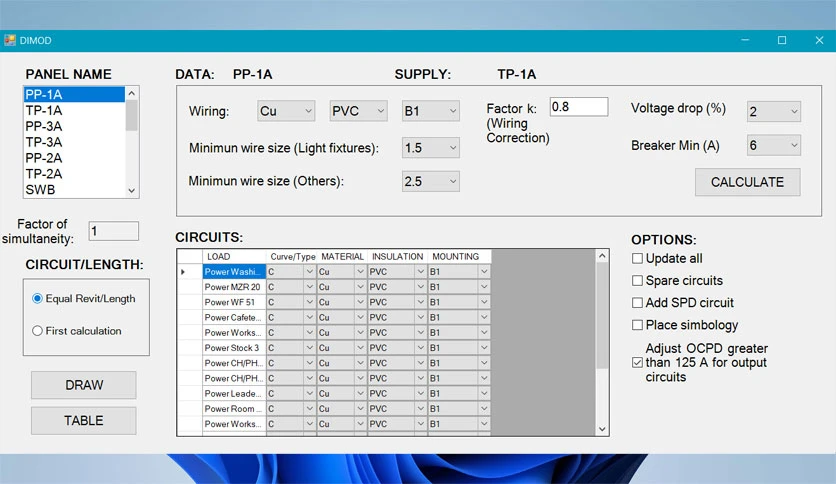Enable the Update all checkbox
Viewport: 836px width, 484px height.
pos(637,259)
